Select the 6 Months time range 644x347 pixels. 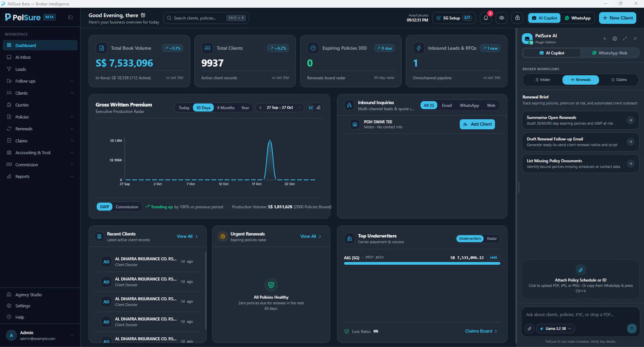coord(226,108)
